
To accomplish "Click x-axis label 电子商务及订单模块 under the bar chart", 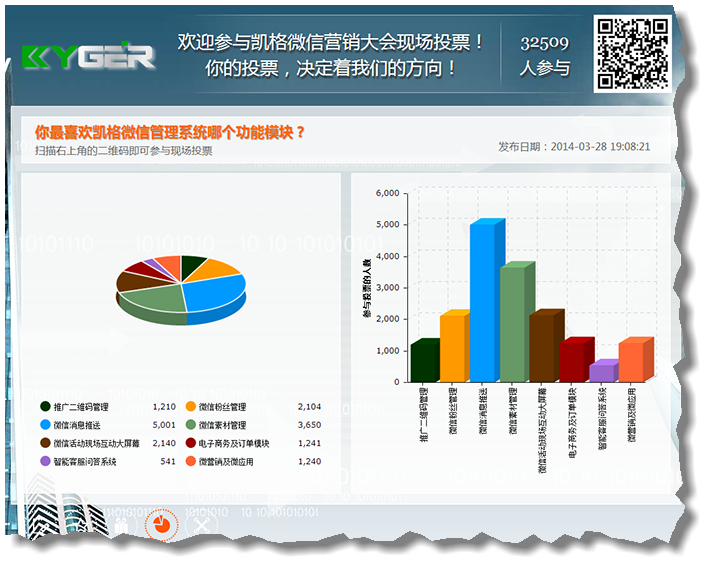I will 573,422.
